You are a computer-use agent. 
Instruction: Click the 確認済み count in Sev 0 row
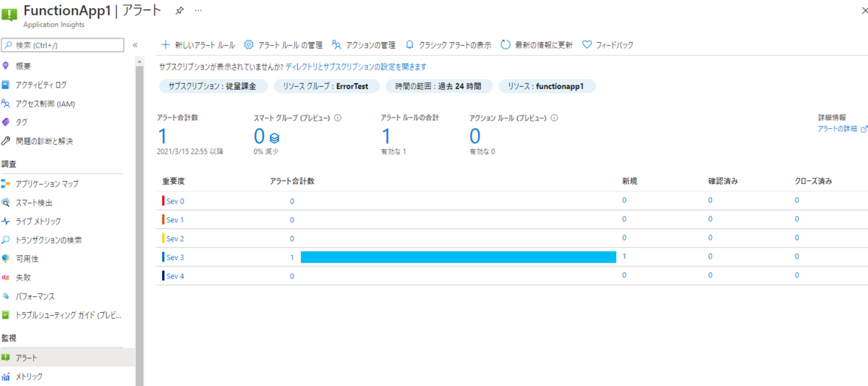(710, 201)
